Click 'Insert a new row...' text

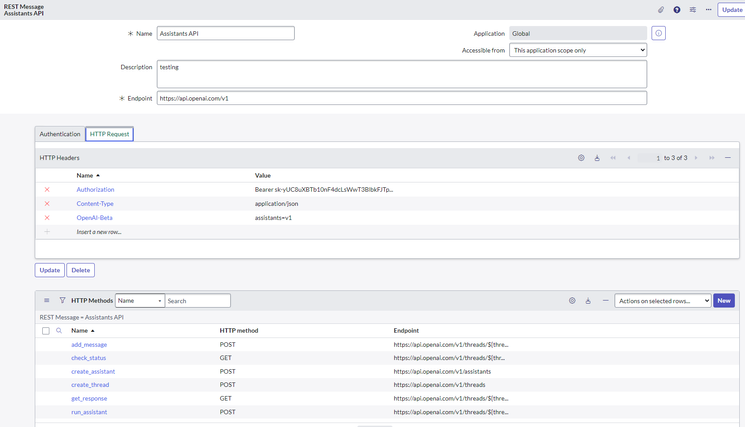pyautogui.click(x=99, y=232)
